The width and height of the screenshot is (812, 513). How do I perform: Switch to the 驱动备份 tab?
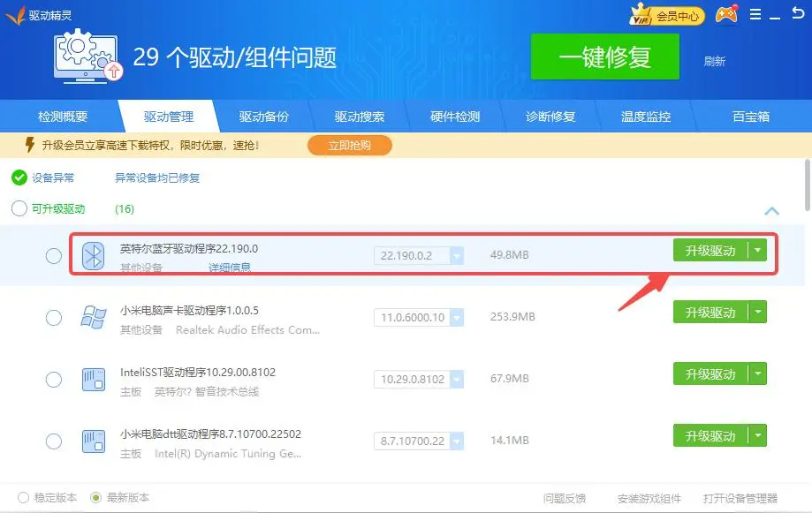263,117
